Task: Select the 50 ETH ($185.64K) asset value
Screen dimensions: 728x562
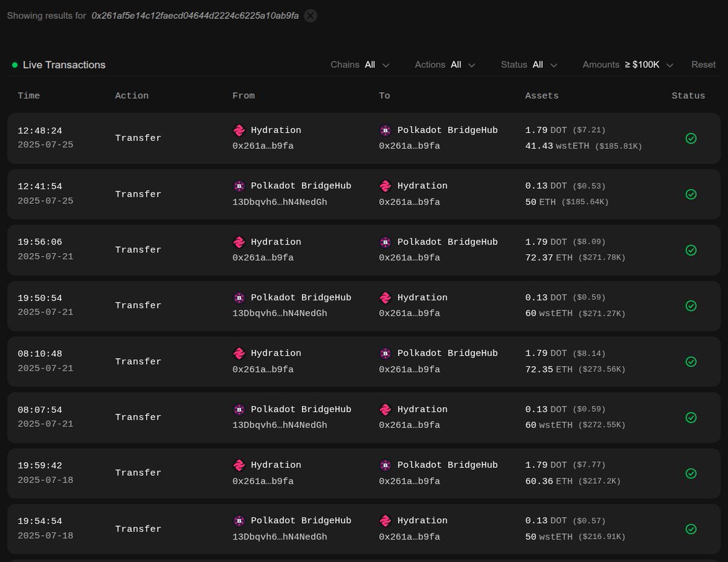Action: click(567, 202)
